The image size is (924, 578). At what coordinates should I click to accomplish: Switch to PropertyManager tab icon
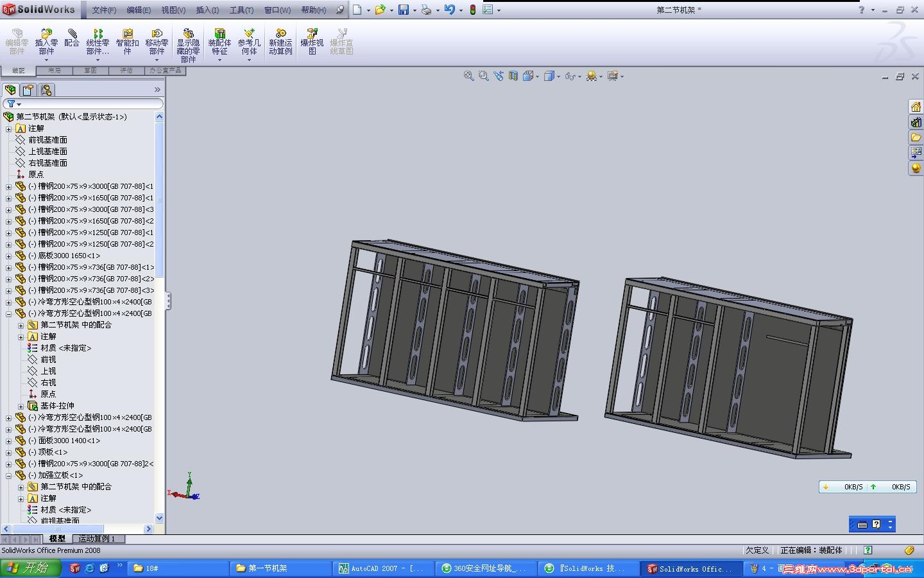pos(28,90)
